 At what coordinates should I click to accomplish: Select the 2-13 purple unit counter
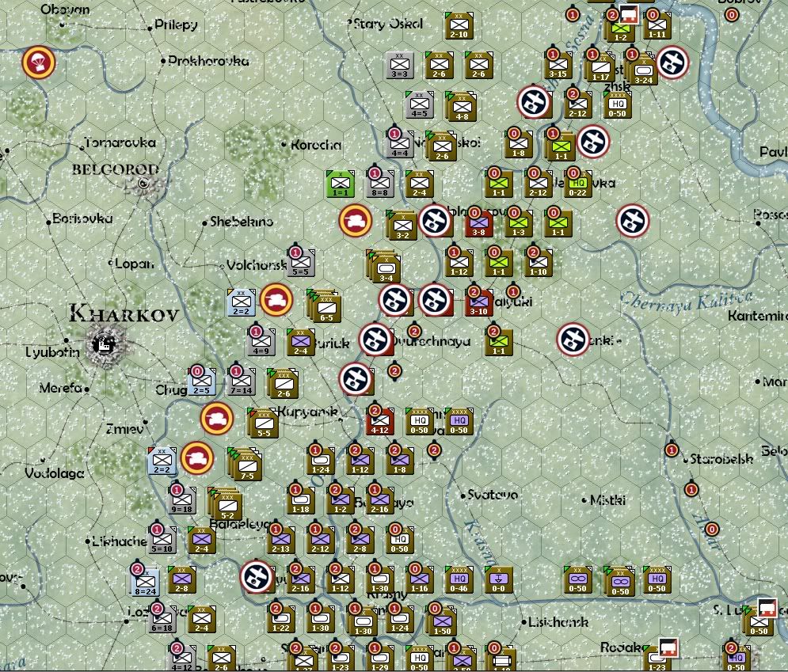pos(281,539)
